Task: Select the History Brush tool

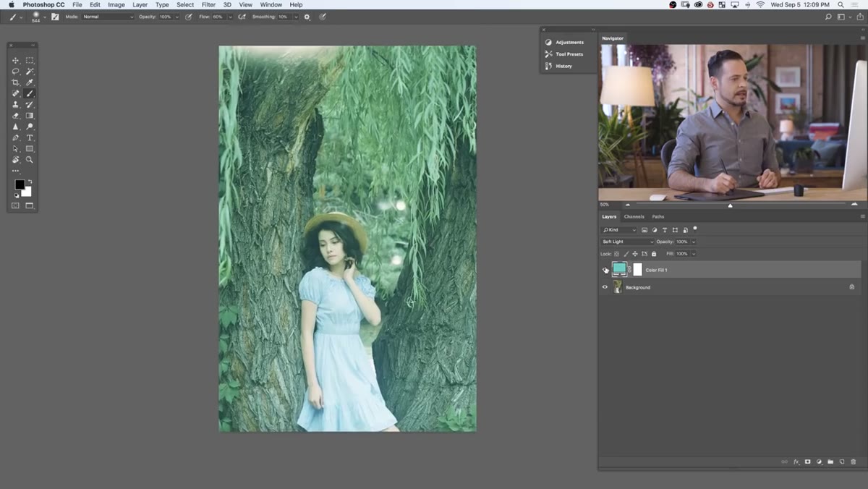Action: point(30,105)
